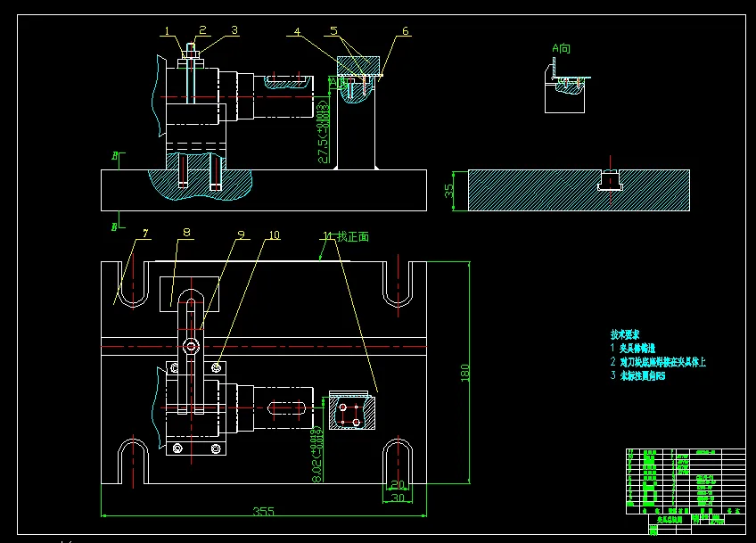756x543 pixels.
Task: Select the 355 width dimension text
Action: coord(263,511)
